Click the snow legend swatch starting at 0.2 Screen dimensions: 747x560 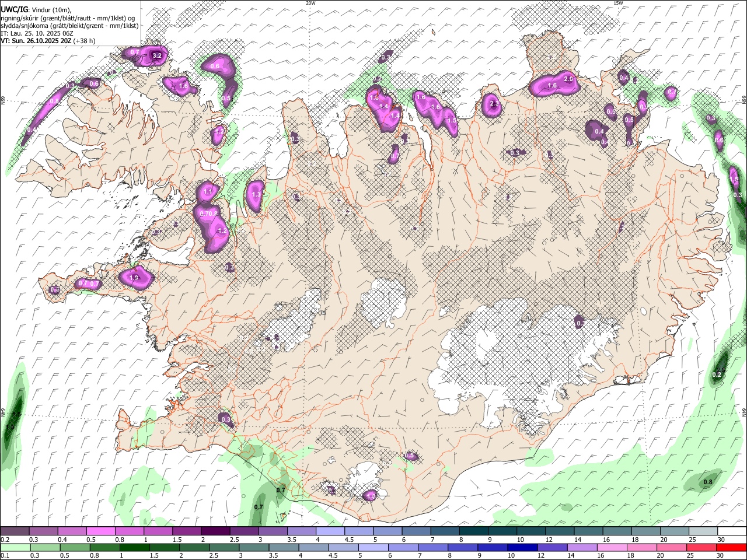click(15, 531)
